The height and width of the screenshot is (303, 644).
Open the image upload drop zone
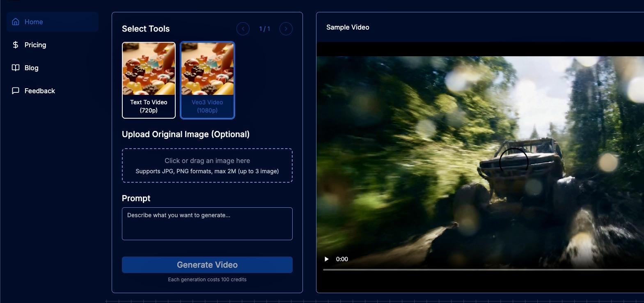(x=207, y=165)
